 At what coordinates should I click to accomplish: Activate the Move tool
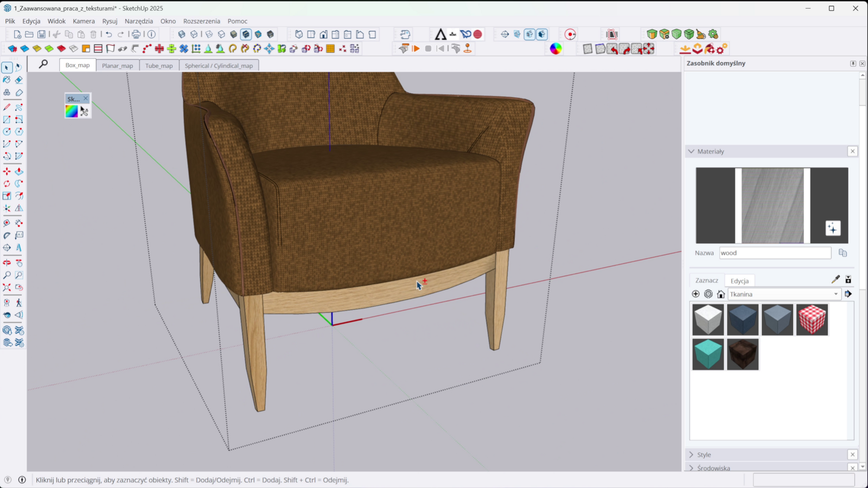tap(7, 171)
